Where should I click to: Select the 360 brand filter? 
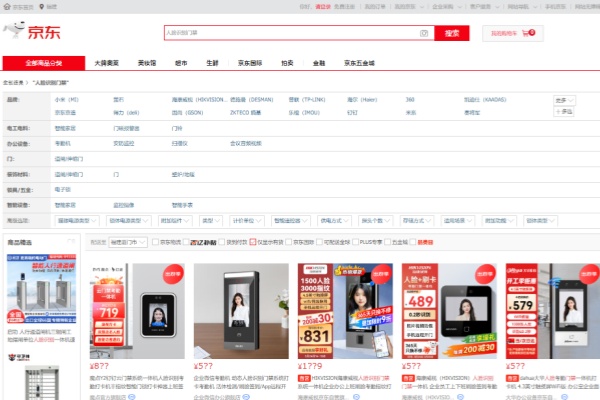[x=410, y=100]
